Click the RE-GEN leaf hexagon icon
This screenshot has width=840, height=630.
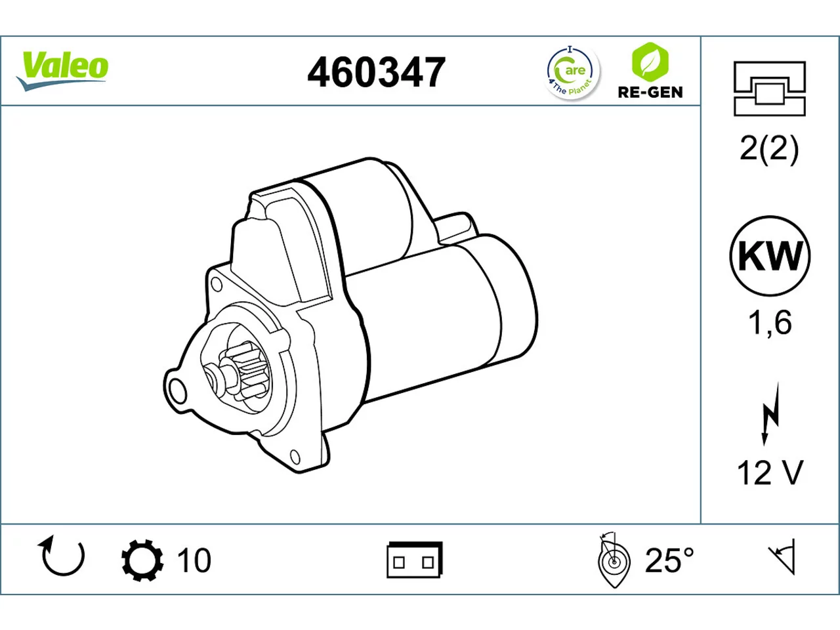[x=650, y=61]
